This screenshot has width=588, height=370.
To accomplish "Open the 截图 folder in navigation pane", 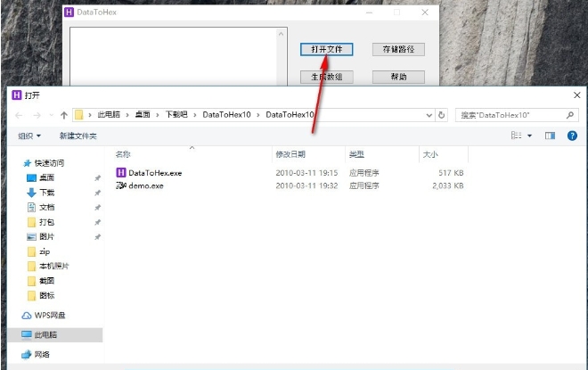I will point(47,281).
